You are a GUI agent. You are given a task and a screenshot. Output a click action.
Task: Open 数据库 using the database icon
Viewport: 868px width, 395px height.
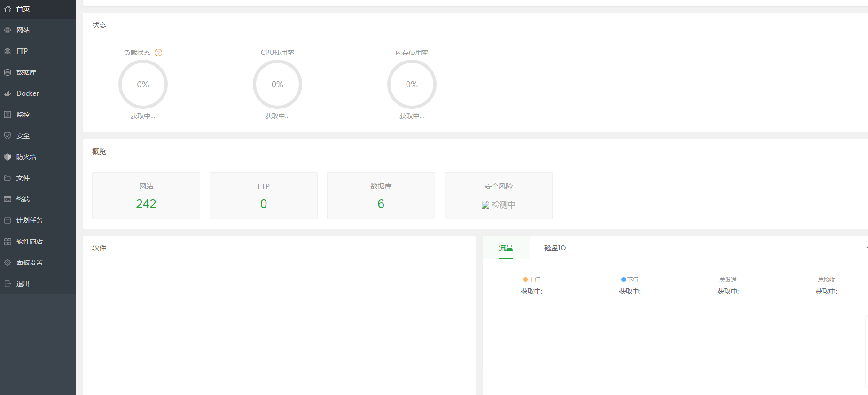(8, 72)
